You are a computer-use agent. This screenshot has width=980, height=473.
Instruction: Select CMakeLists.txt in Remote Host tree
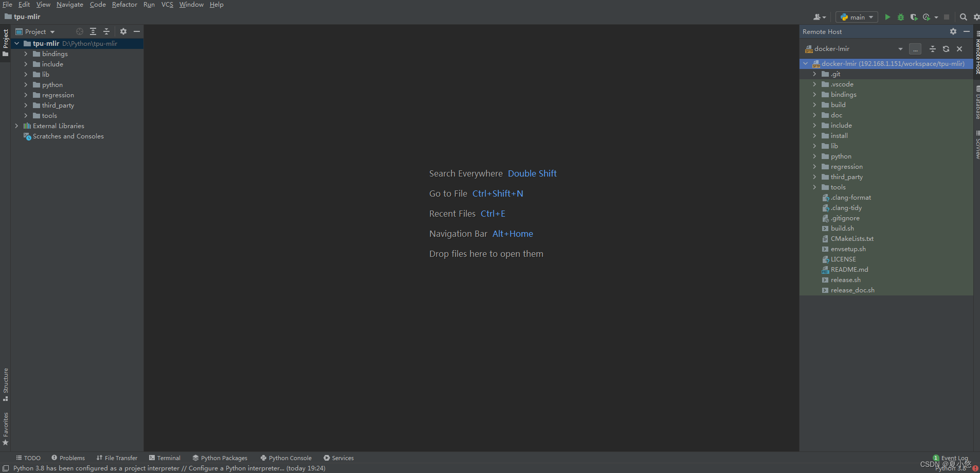point(852,239)
